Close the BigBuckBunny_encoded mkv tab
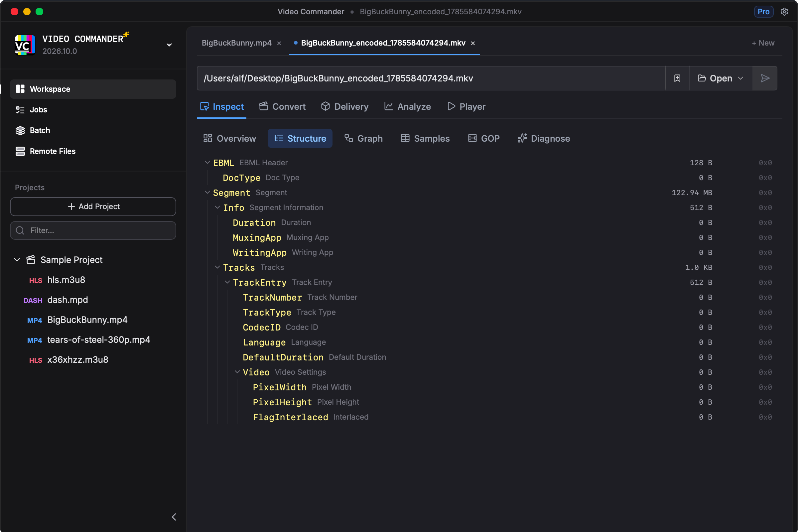Image resolution: width=798 pixels, height=532 pixels. [x=472, y=44]
